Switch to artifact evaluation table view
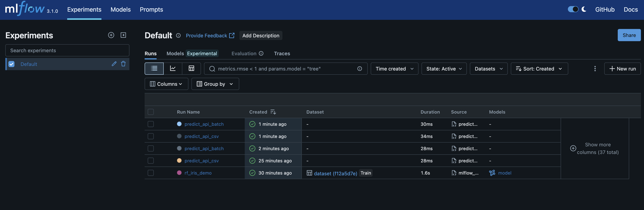644x210 pixels. (191, 69)
